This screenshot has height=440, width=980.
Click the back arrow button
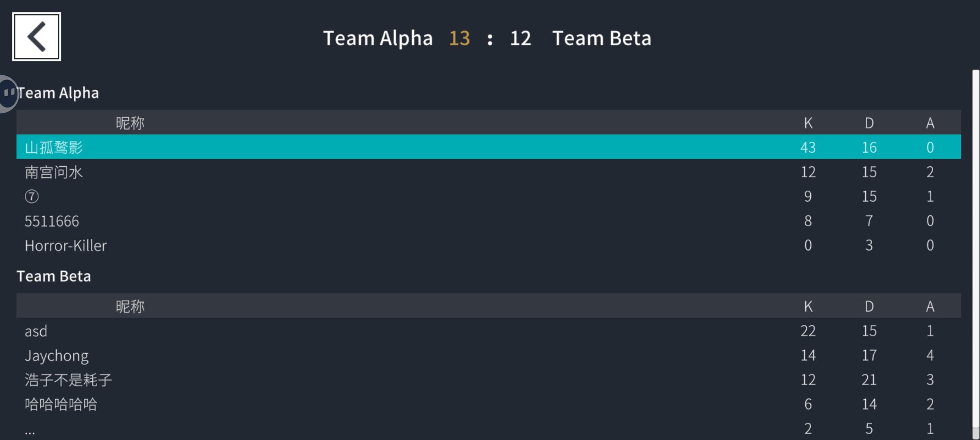37,37
